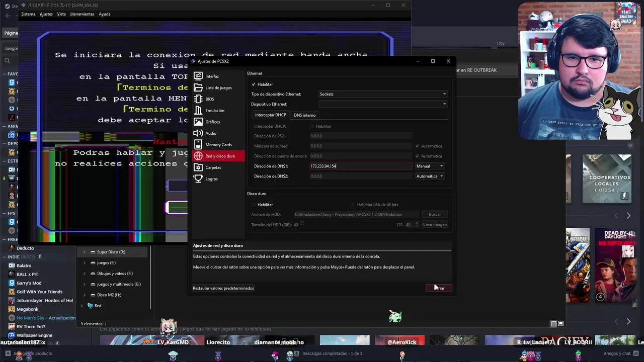Click Restaurar valores predeterminados button
This screenshot has height=362, width=644.
(223, 288)
